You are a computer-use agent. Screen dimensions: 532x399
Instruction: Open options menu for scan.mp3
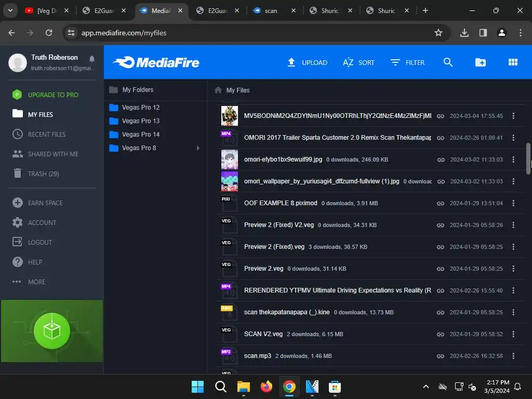point(513,356)
